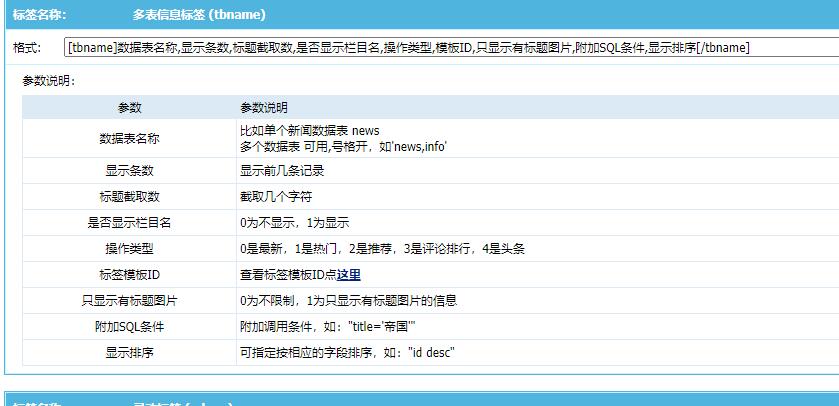Image resolution: width=839 pixels, height=406 pixels.
Task: Click the 显示条数 parameter row
Action: point(129,170)
